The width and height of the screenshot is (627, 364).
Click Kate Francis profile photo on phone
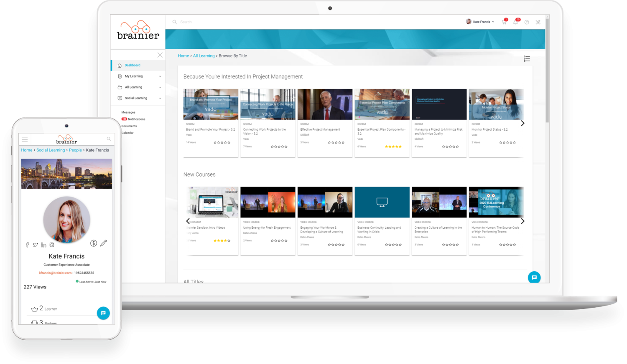[66, 220]
